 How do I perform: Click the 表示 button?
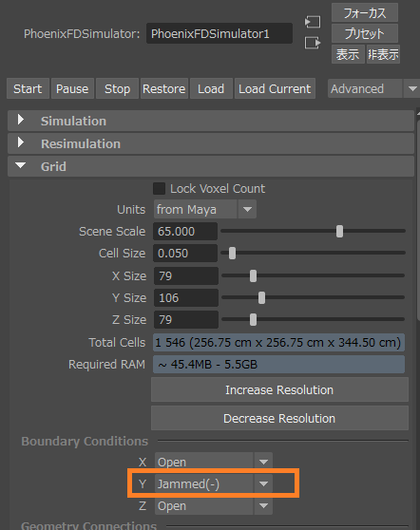[348, 54]
